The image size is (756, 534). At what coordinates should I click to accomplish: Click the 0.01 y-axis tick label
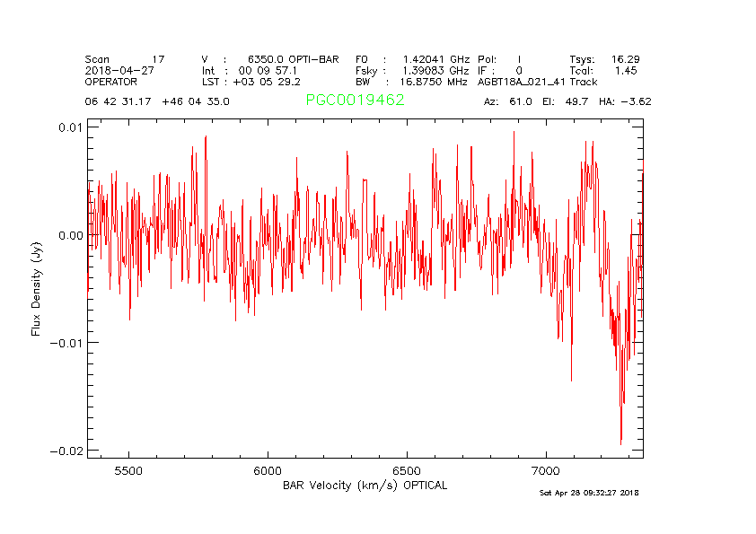coord(68,127)
